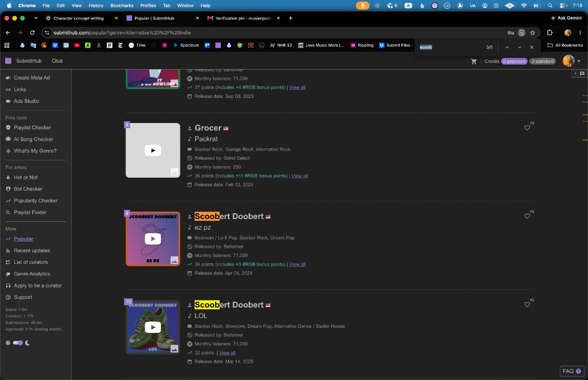The image size is (588, 380).
Task: Open the History menu in menu bar
Action: pyautogui.click(x=96, y=6)
